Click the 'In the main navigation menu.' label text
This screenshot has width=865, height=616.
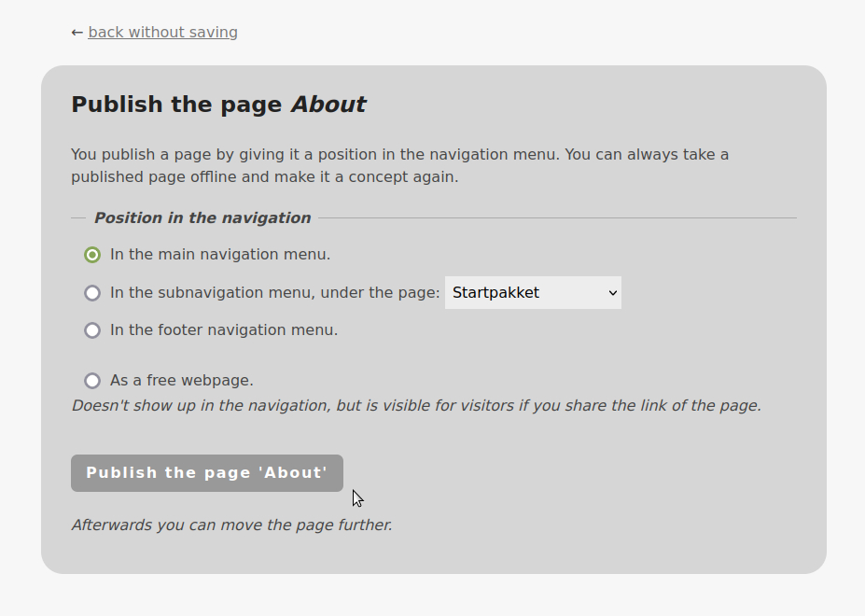coord(220,255)
